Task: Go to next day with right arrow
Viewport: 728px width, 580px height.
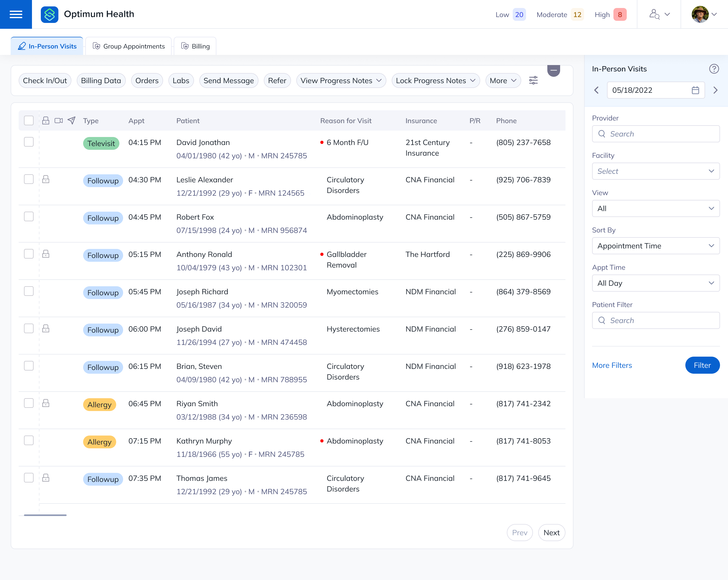Action: [x=715, y=90]
